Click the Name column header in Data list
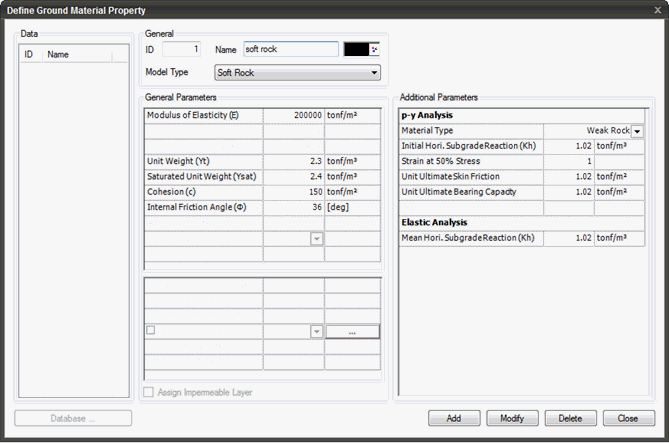669x443 pixels. click(77, 55)
